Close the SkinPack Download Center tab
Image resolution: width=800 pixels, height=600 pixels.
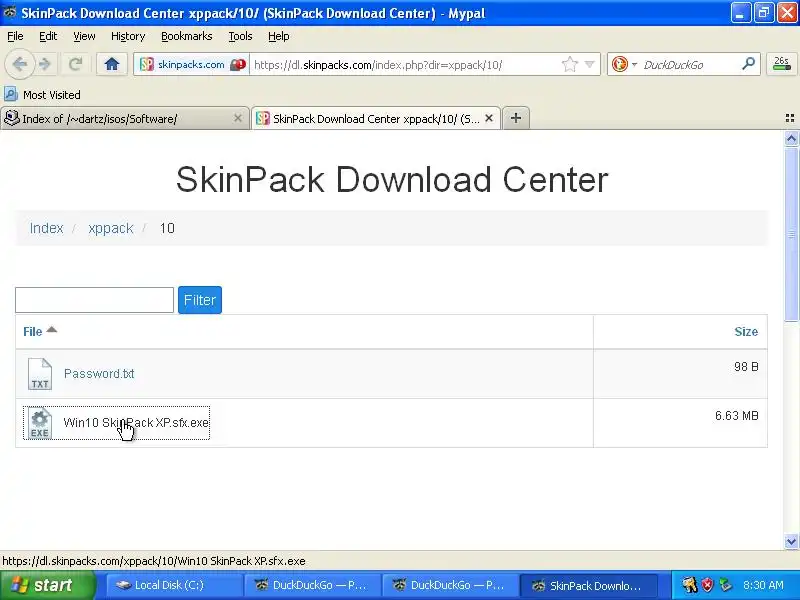[489, 118]
